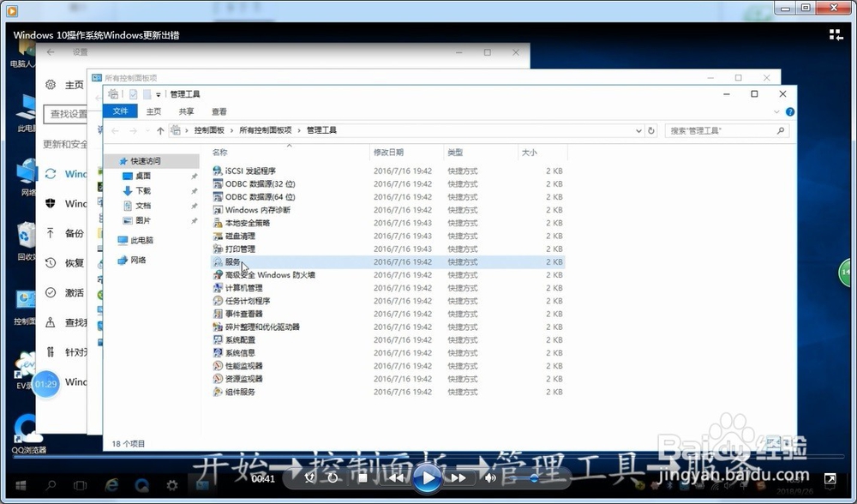The height and width of the screenshot is (504, 857).
Task: Select the 磁盘清理 icon
Action: point(218,237)
